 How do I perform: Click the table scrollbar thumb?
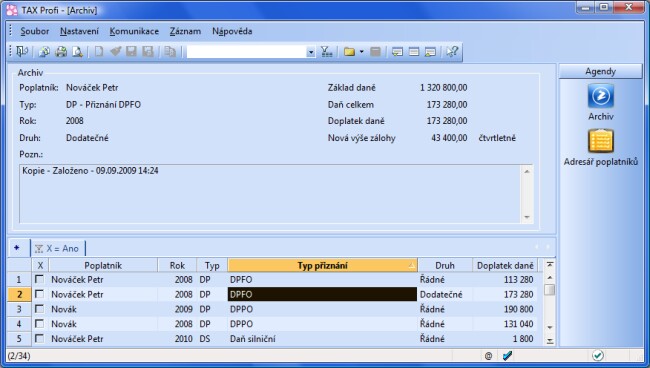pos(550,289)
